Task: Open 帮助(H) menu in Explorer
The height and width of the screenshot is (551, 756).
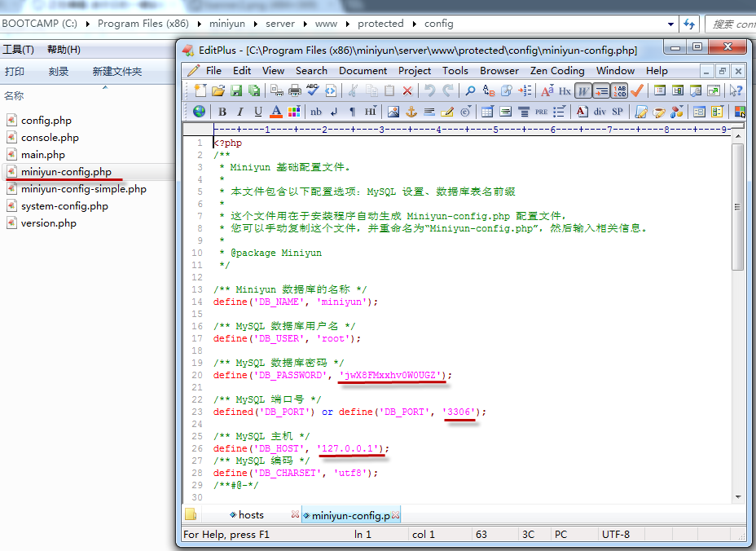Action: click(64, 49)
